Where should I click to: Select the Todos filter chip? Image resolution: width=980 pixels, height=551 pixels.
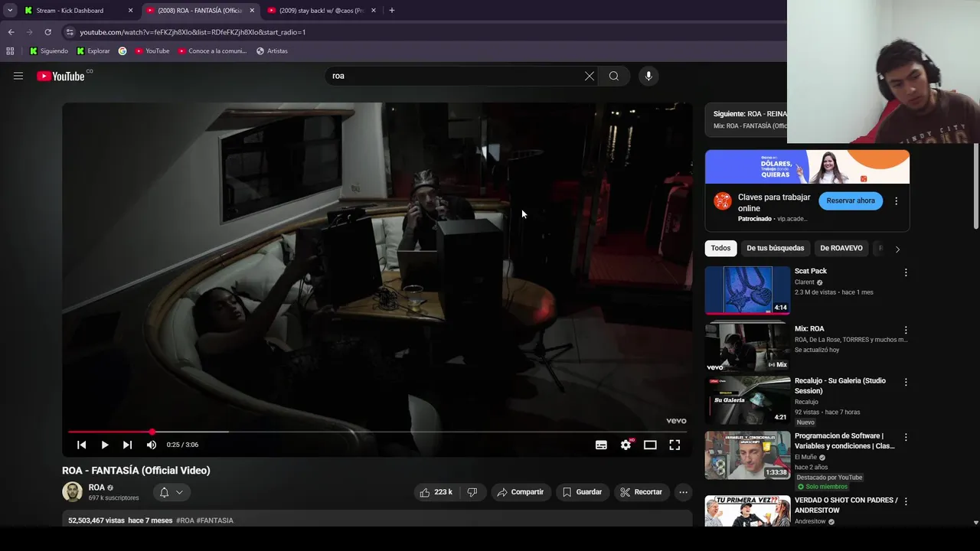720,248
